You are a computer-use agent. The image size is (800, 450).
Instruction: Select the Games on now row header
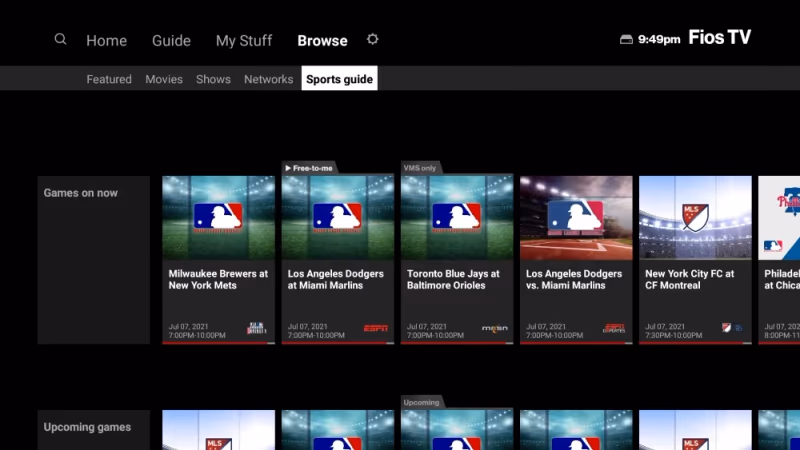click(94, 260)
